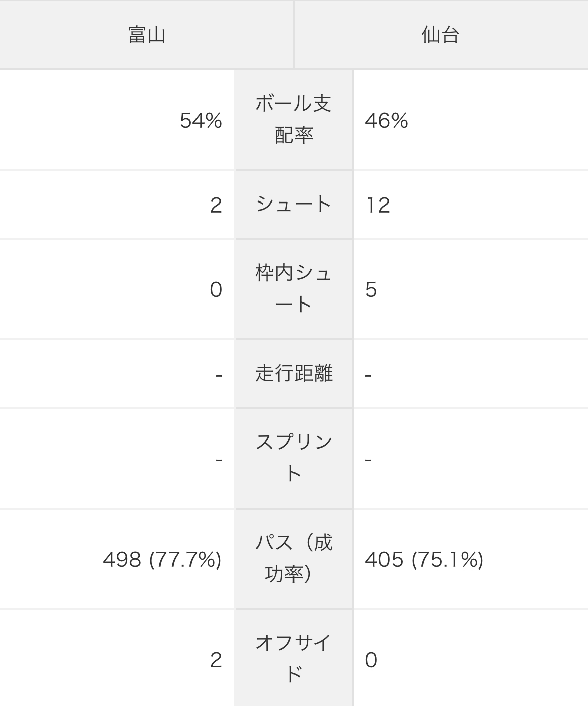The width and height of the screenshot is (588, 706).
Task: Click 仙台's 5 shots on target
Action: point(371,290)
